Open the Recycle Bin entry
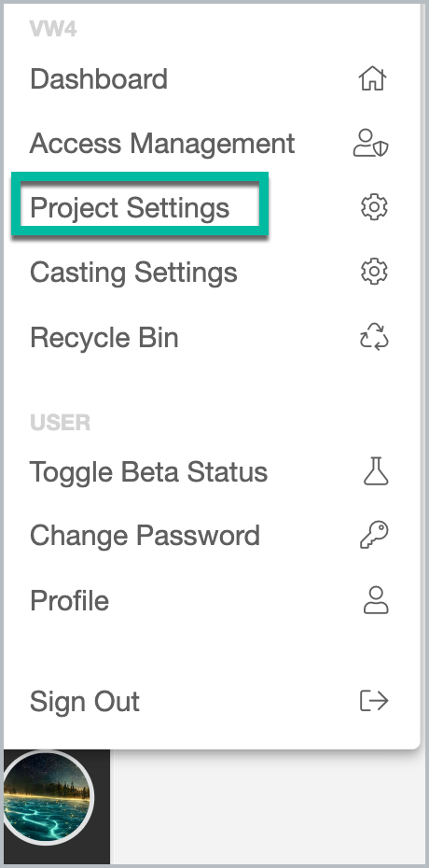Image resolution: width=429 pixels, height=868 pixels. [210, 337]
